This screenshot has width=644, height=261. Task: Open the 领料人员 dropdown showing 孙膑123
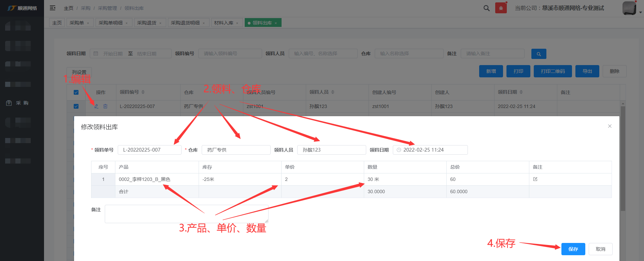click(x=331, y=150)
